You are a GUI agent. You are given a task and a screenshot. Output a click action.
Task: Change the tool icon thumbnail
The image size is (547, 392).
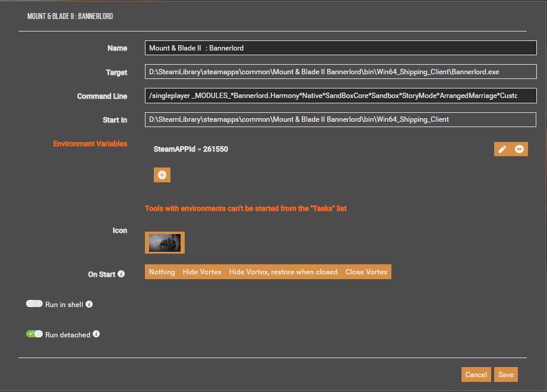click(165, 243)
